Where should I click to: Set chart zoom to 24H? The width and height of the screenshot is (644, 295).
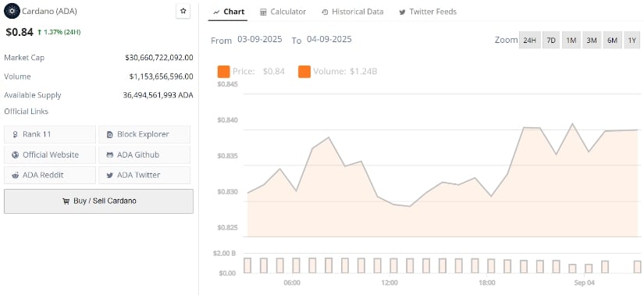click(529, 41)
